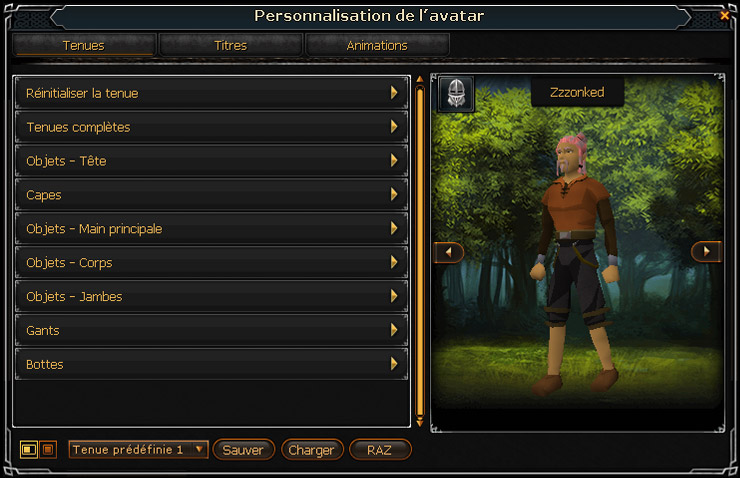Viewport: 740px width, 478px height.
Task: Click the arrow next to Tenues complètes
Action: pyautogui.click(x=394, y=126)
